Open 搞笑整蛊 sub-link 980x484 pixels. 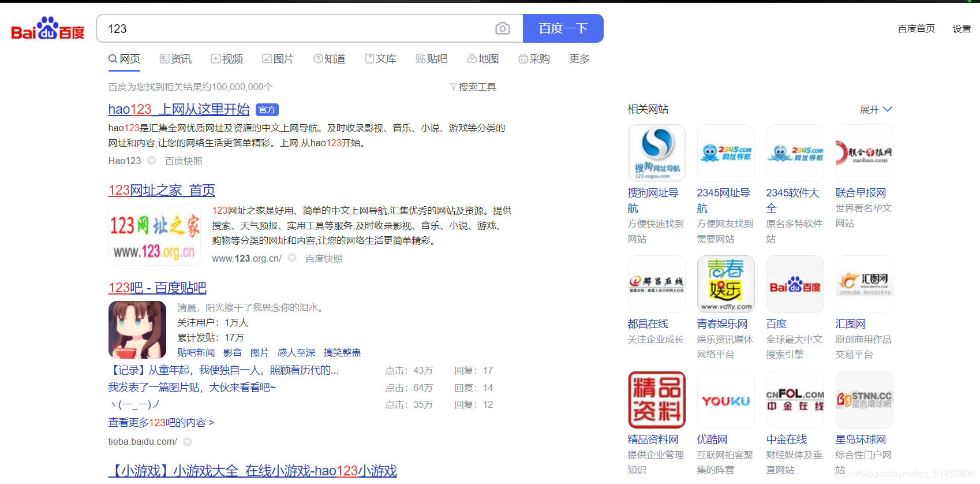tap(342, 352)
